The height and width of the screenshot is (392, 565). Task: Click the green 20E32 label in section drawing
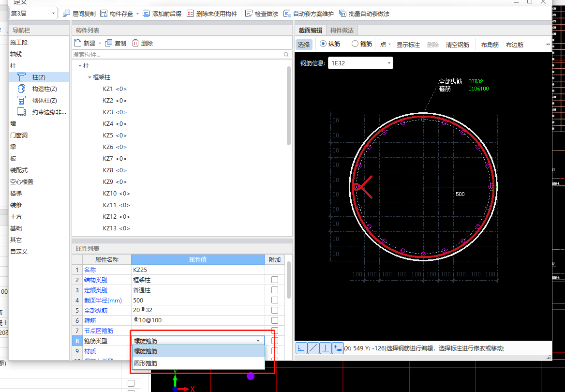[476, 81]
